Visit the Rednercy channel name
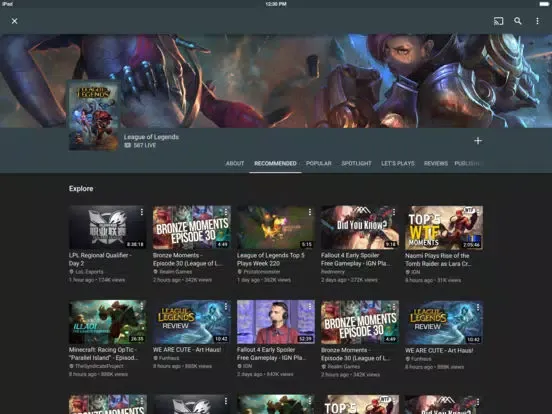The width and height of the screenshot is (552, 414). pyautogui.click(x=333, y=272)
